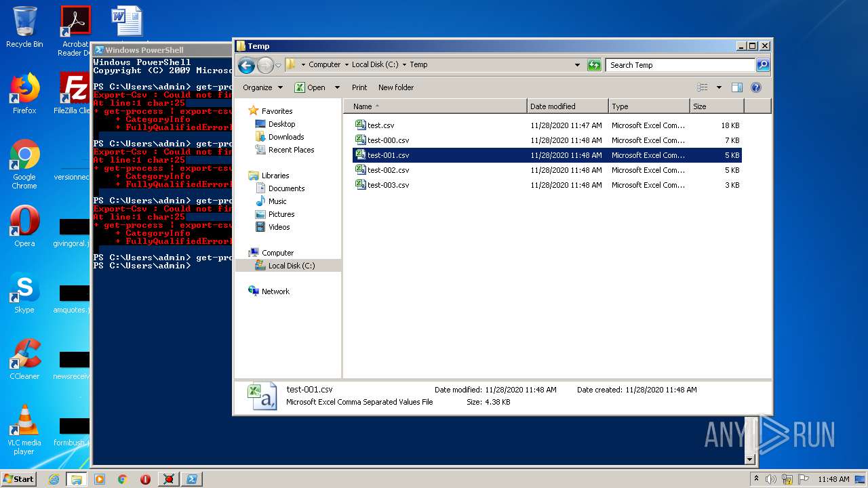This screenshot has width=868, height=488.
Task: Open the Organize menu
Action: [x=262, y=87]
